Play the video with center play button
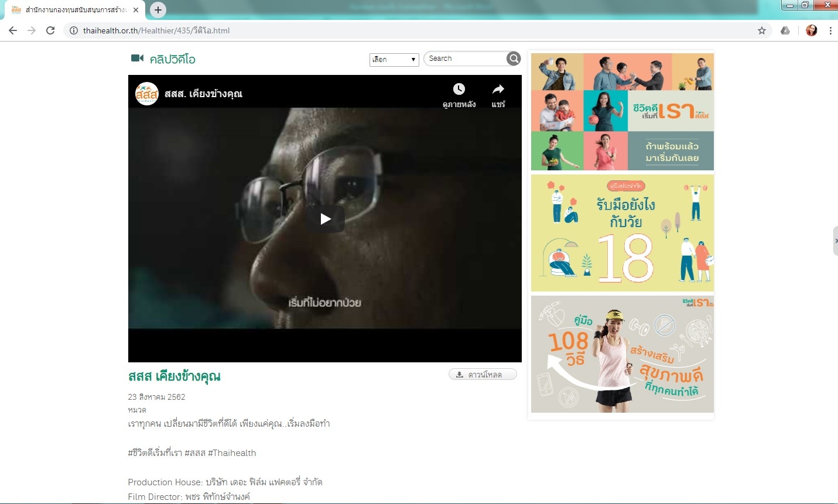This screenshot has width=838, height=504. click(325, 219)
